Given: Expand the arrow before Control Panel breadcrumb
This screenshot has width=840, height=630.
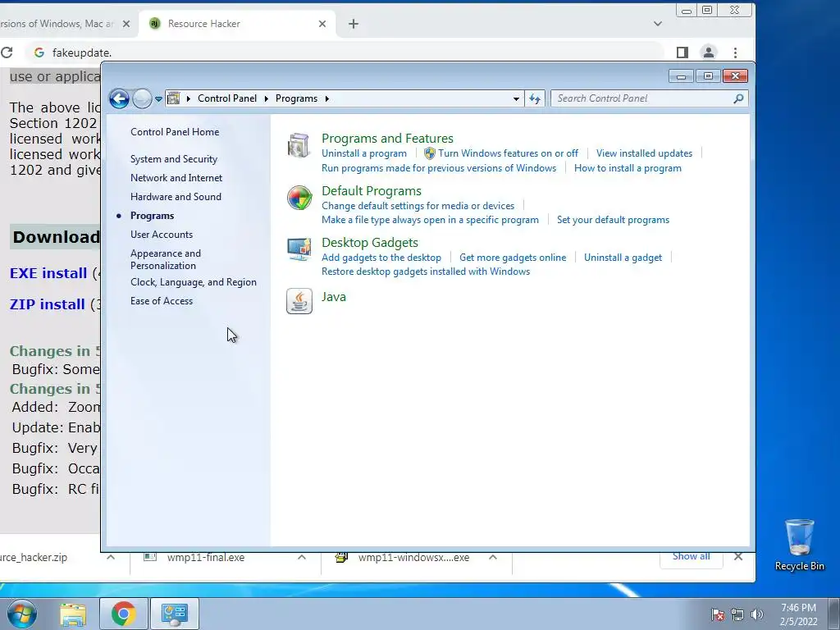Looking at the screenshot, I should tap(189, 98).
